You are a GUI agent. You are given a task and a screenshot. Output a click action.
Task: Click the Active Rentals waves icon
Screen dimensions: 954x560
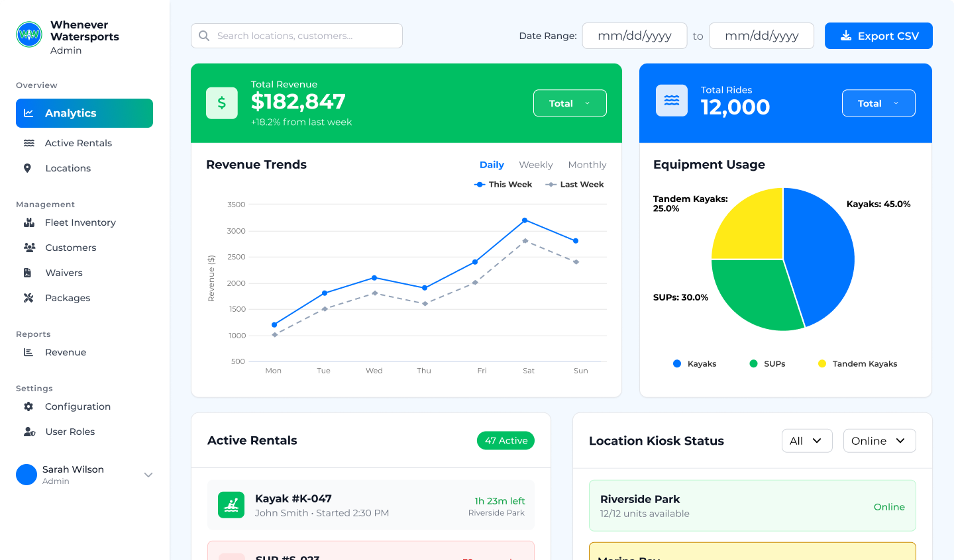point(28,143)
